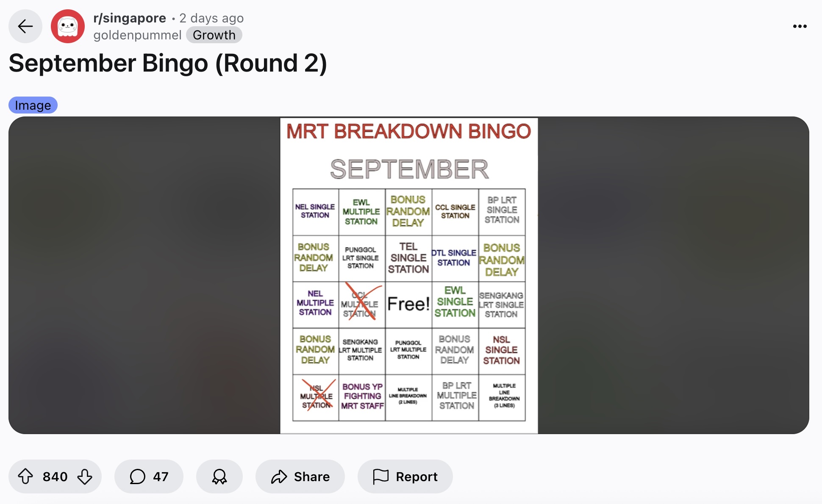This screenshot has width=822, height=504.
Task: Give an award with the ribbon icon
Action: [219, 476]
